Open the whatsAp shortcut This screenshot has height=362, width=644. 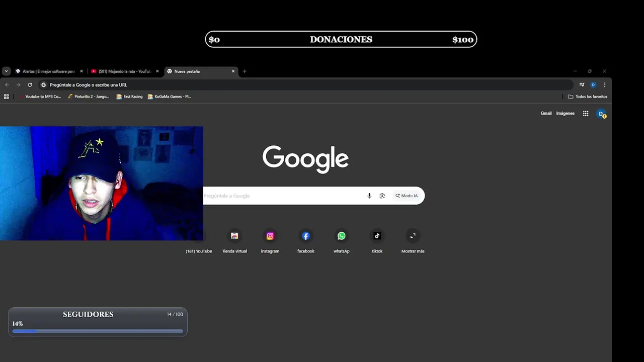point(342,241)
